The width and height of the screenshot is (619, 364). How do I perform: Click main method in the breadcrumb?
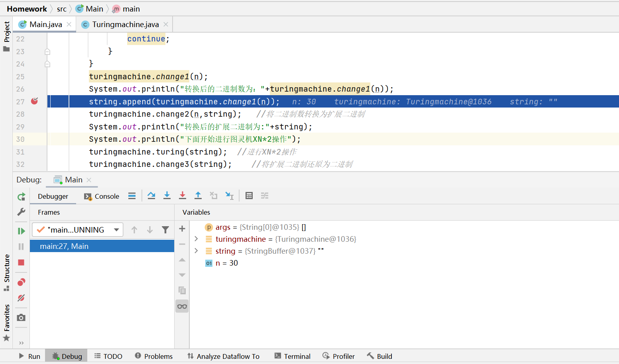[126, 9]
